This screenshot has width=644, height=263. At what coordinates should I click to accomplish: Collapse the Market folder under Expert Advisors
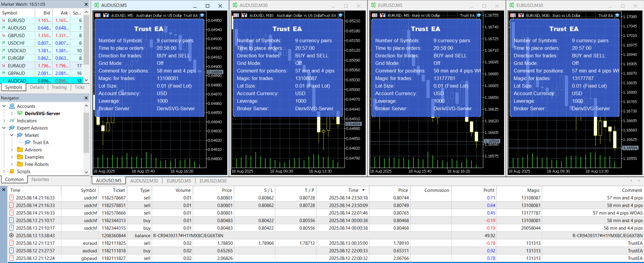pyautogui.click(x=12, y=135)
